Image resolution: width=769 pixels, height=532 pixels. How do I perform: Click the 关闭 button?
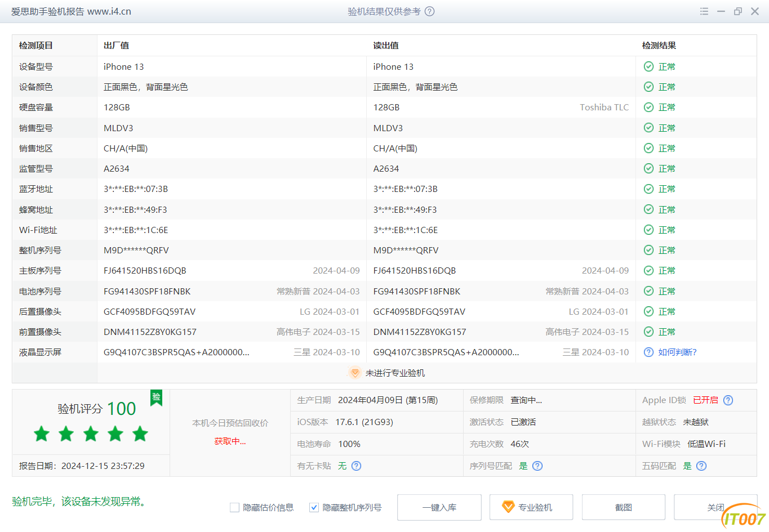[715, 507]
